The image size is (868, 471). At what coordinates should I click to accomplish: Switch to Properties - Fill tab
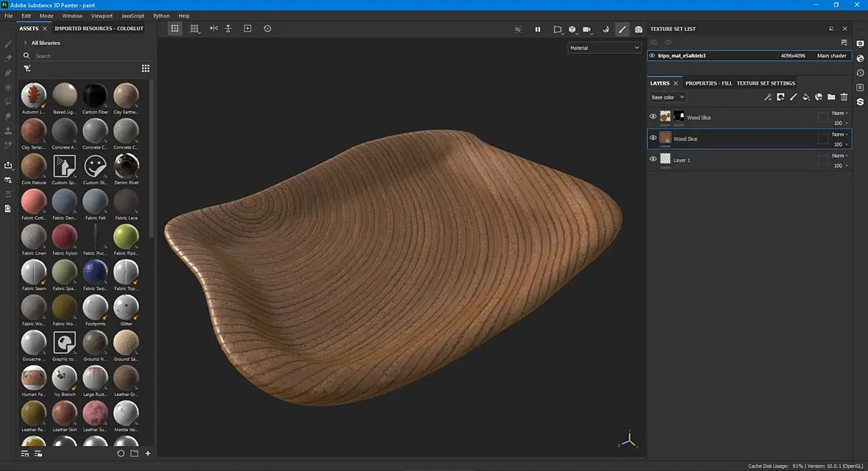708,83
